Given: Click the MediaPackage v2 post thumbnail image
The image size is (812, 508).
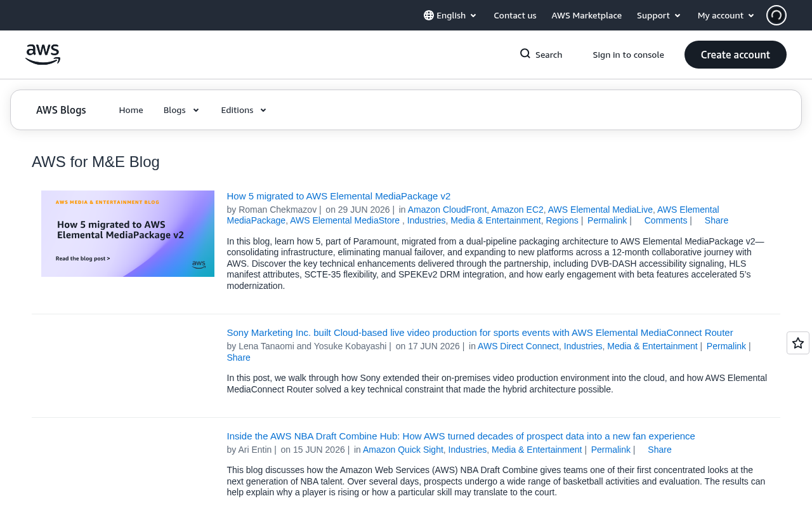Looking at the screenshot, I should 128,234.
